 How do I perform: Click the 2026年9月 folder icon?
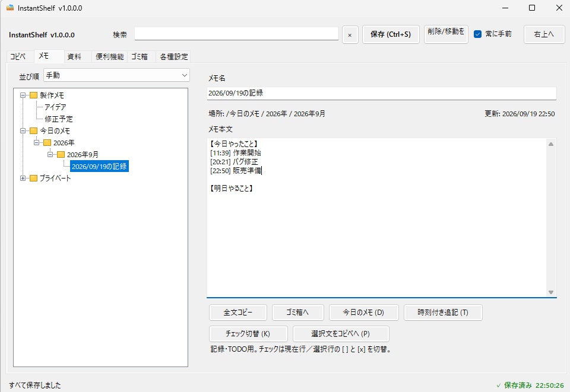click(61, 155)
